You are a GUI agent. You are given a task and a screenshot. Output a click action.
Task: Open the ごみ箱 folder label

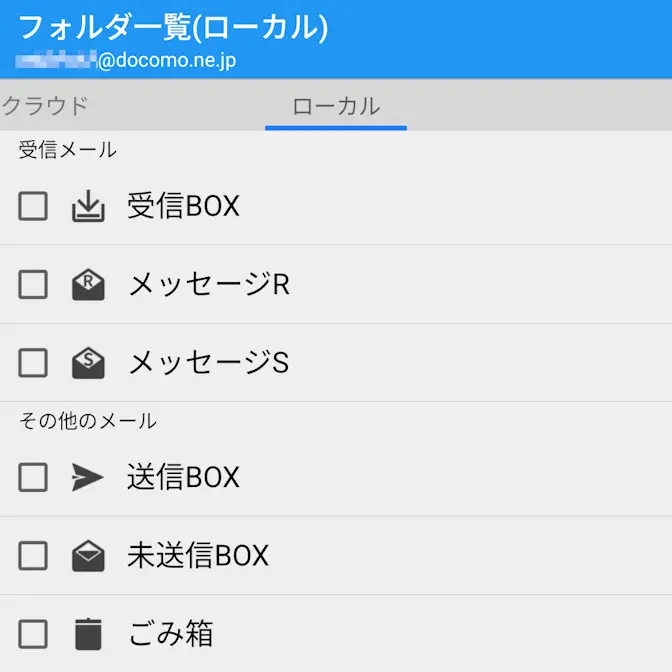[x=171, y=633]
